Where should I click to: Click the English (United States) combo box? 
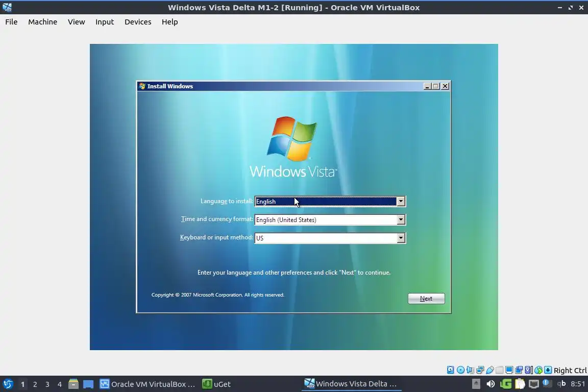click(x=330, y=219)
